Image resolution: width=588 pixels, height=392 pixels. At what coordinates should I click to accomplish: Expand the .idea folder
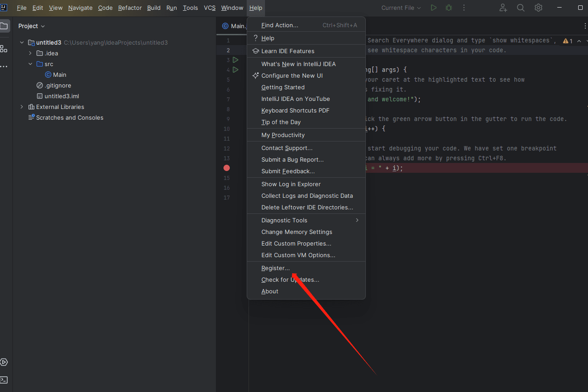point(30,53)
